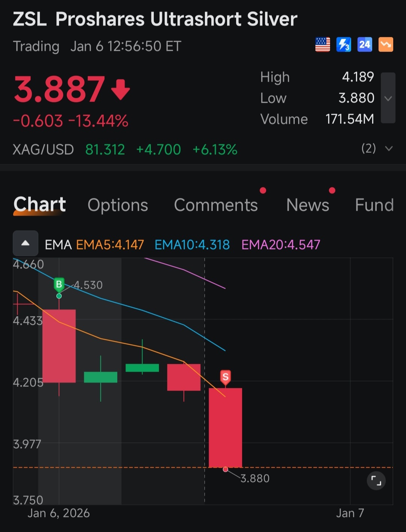Tap the EMA5:4.147 indicator label
The image size is (406, 532).
click(x=110, y=245)
